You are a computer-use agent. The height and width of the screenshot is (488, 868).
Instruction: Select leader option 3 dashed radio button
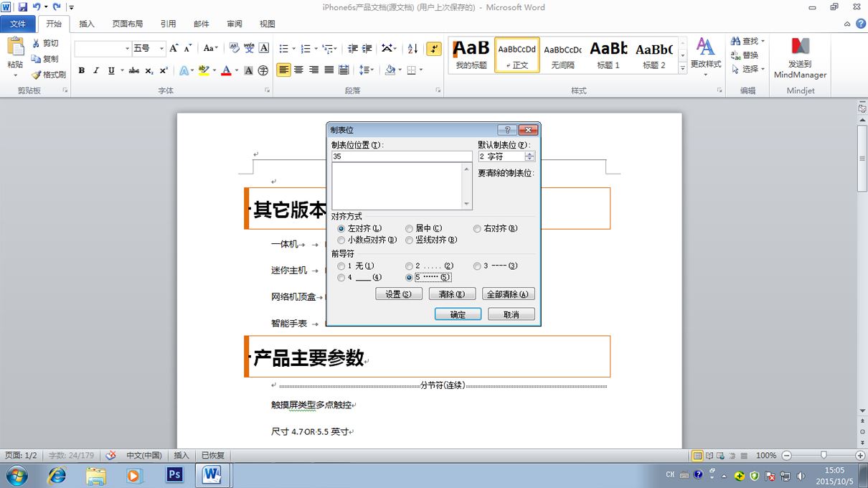coord(477,266)
